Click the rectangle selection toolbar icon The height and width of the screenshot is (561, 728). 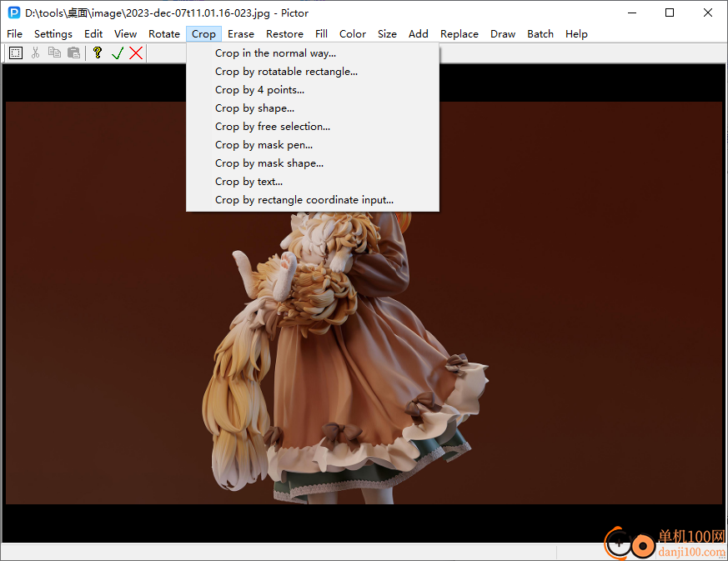point(16,53)
